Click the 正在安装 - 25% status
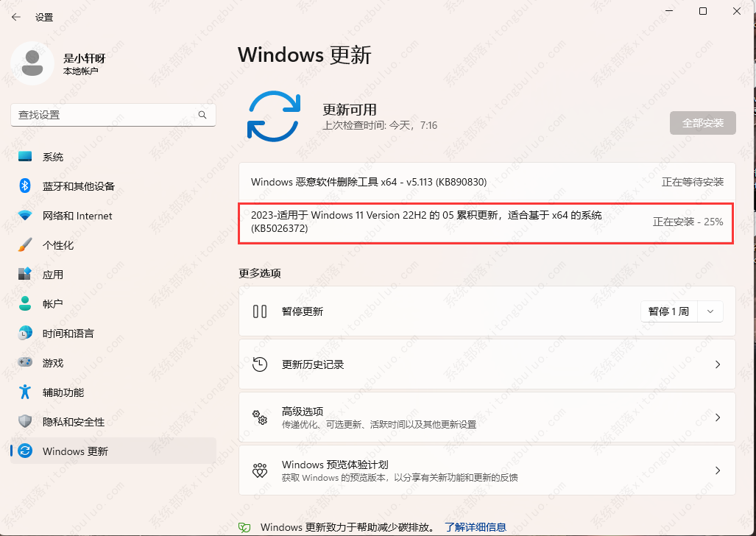This screenshot has height=536, width=756. (x=688, y=222)
